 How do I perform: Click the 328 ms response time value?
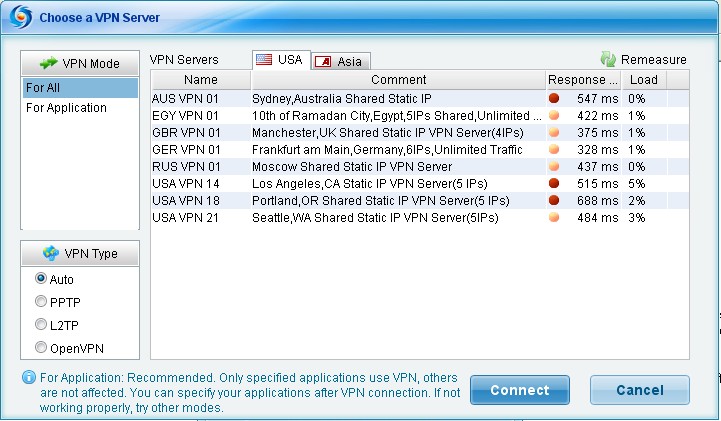pos(597,149)
